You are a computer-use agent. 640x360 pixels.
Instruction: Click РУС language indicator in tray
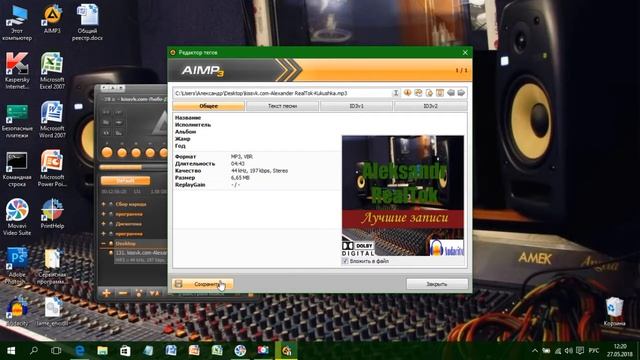click(594, 350)
